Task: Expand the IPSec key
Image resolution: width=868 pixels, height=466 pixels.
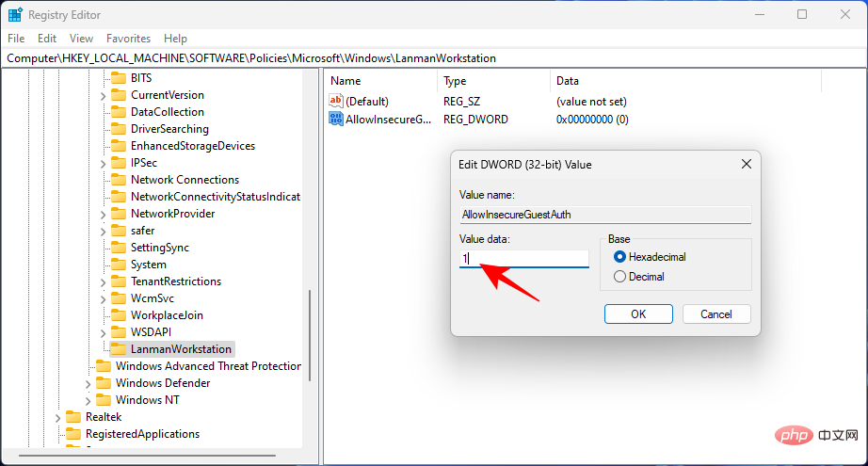Action: click(x=103, y=164)
